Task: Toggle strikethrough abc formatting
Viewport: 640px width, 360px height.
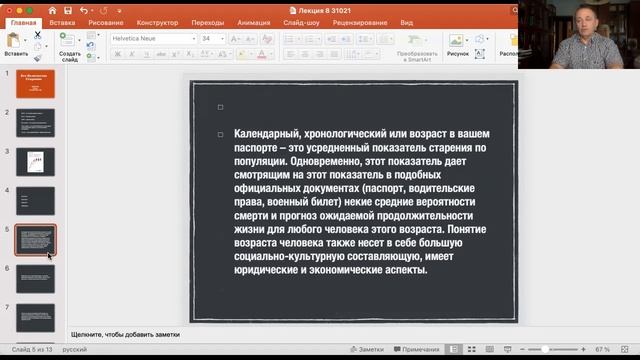Action: click(x=161, y=54)
